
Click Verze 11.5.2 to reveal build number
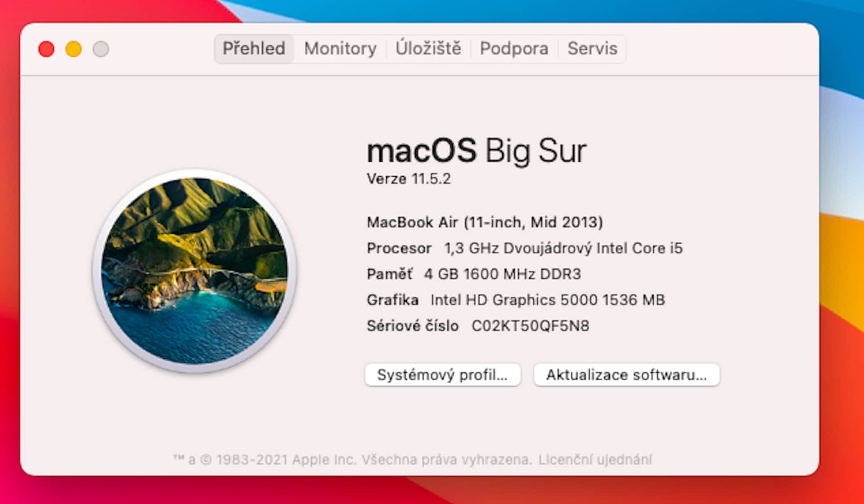409,179
